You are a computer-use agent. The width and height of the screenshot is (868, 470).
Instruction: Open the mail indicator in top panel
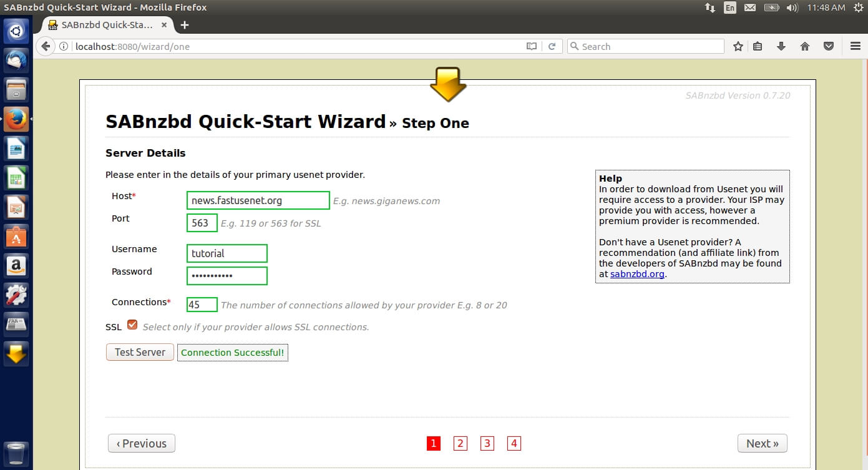[750, 7]
